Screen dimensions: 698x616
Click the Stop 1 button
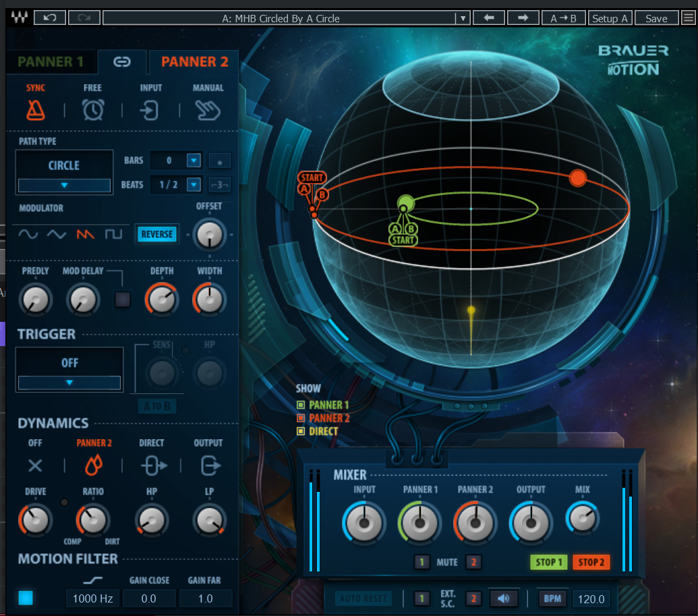(x=548, y=562)
